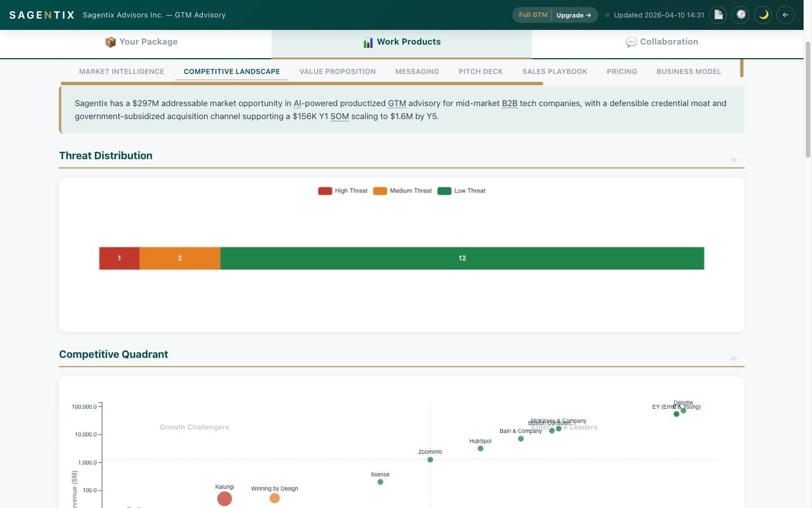812x508 pixels.
Task: Toggle High Threat legend swatch
Action: click(x=325, y=191)
